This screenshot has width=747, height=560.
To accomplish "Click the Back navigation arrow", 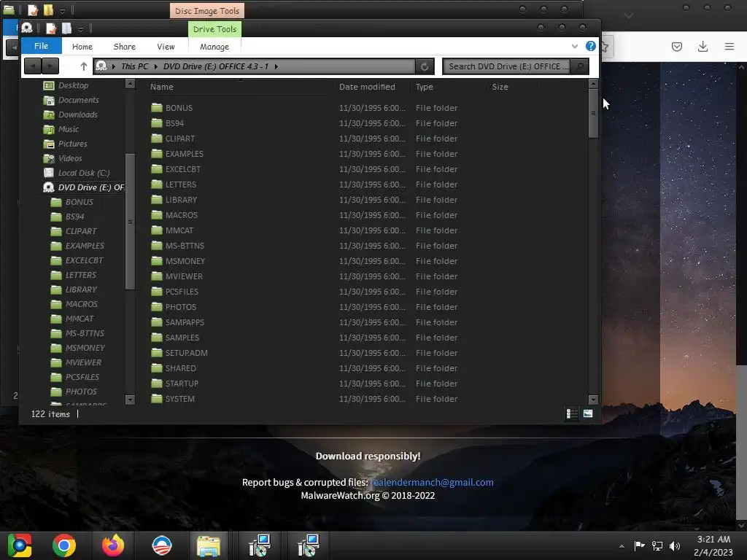I will 32,66.
